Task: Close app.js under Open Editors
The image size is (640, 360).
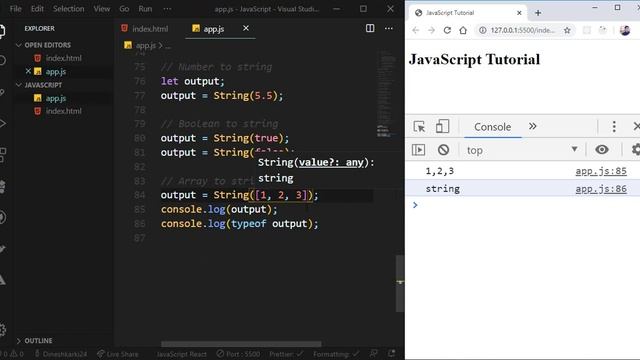Action: coord(28,71)
